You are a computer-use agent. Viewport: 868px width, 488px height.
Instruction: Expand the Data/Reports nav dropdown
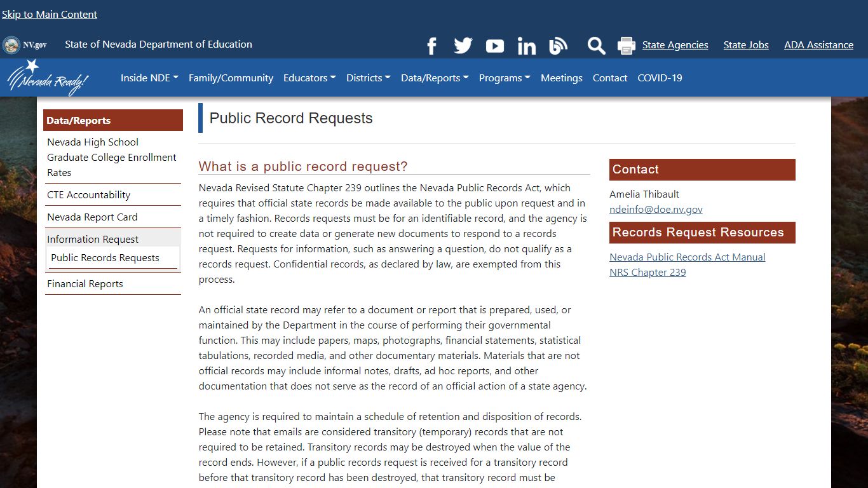pos(435,78)
